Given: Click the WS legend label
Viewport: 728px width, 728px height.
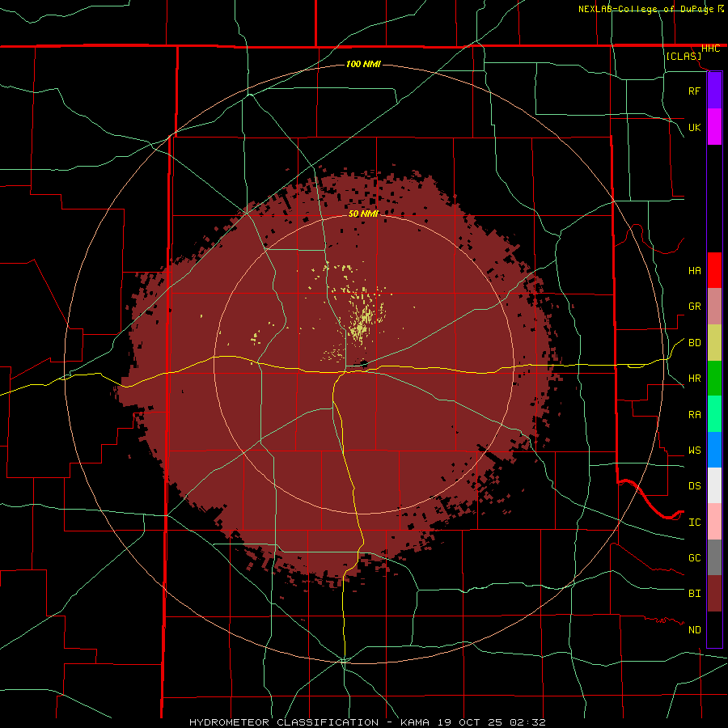Looking at the screenshot, I should (694, 451).
